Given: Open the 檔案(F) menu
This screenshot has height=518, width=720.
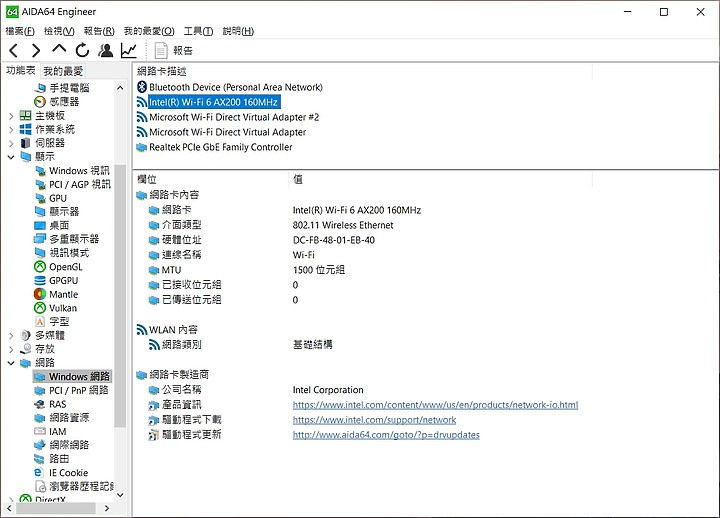Looking at the screenshot, I should pyautogui.click(x=20, y=31).
